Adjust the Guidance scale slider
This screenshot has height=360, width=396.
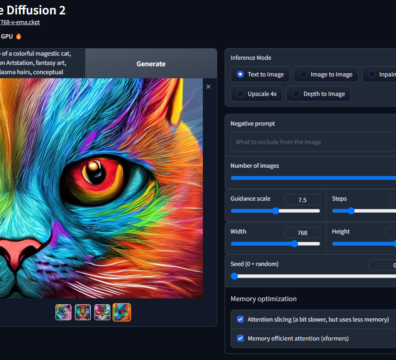pyautogui.click(x=275, y=211)
